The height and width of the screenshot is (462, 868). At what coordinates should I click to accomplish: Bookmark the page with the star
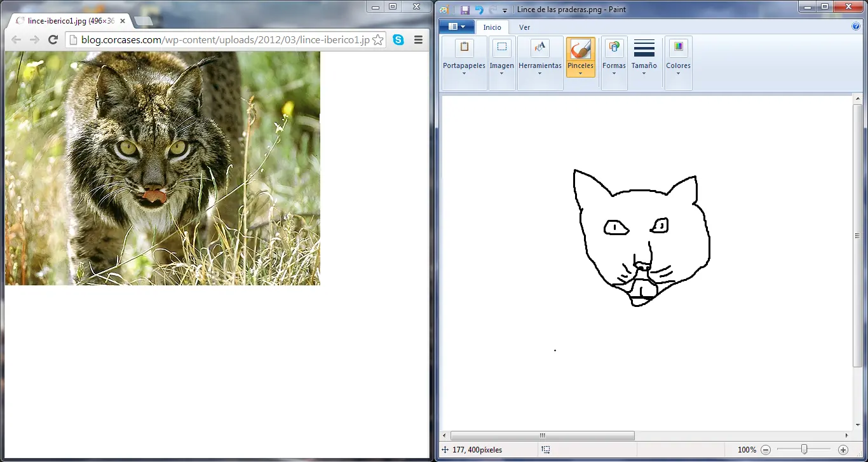pyautogui.click(x=379, y=39)
